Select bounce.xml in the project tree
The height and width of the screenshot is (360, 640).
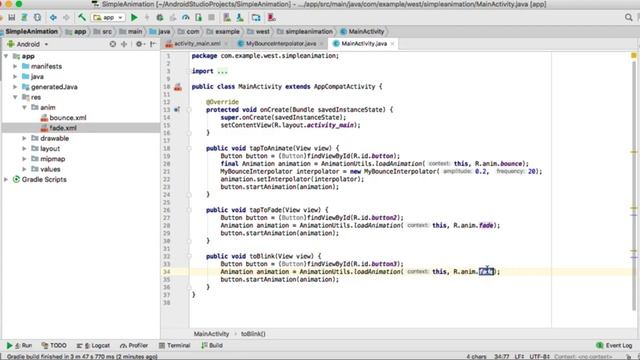(x=68, y=118)
